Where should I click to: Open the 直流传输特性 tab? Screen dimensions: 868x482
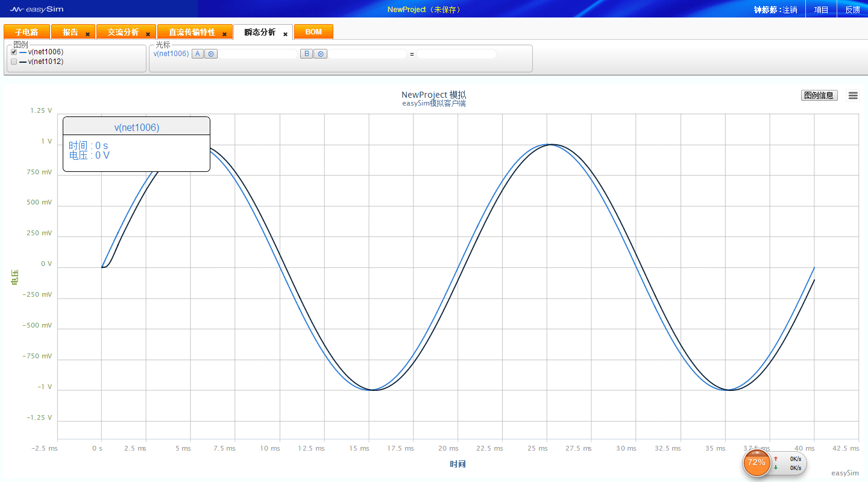(192, 32)
